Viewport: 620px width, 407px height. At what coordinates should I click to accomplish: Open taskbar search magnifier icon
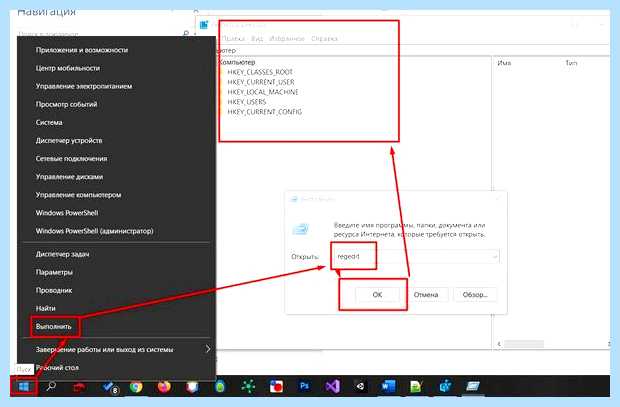pos(51,386)
